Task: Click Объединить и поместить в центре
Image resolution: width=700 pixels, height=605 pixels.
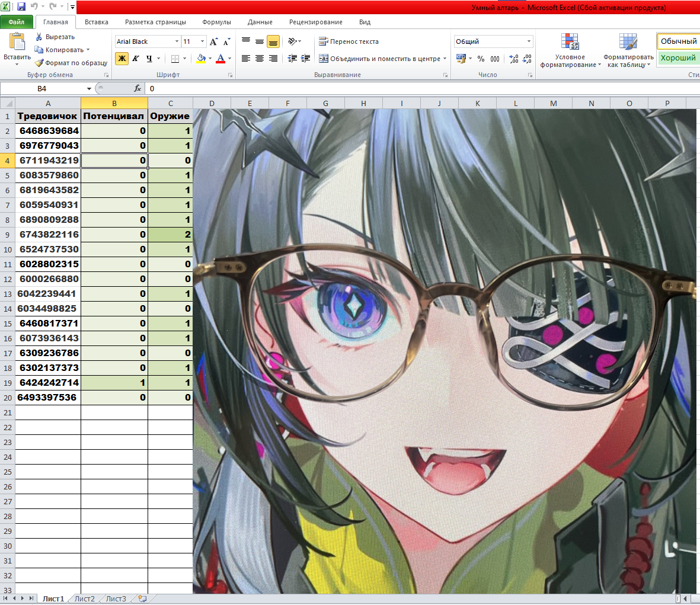Action: pos(379,59)
